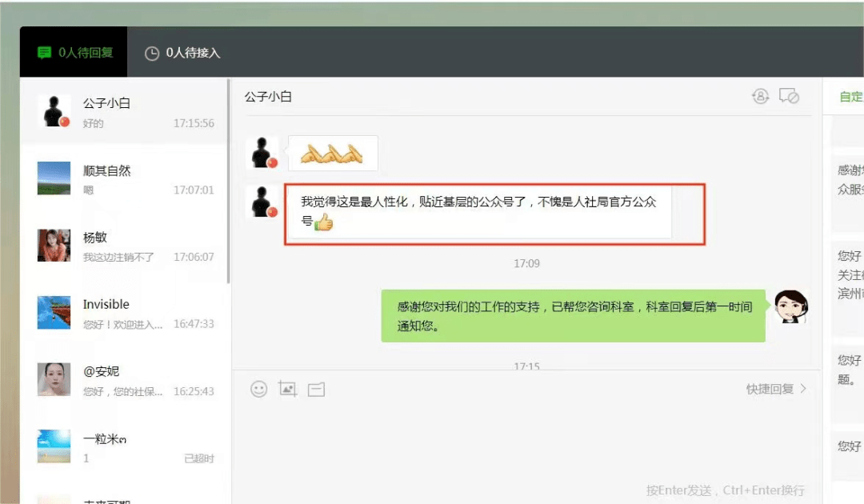Click the message 我觉得这是最人性化
The height and width of the screenshot is (504, 864).
pos(478,212)
